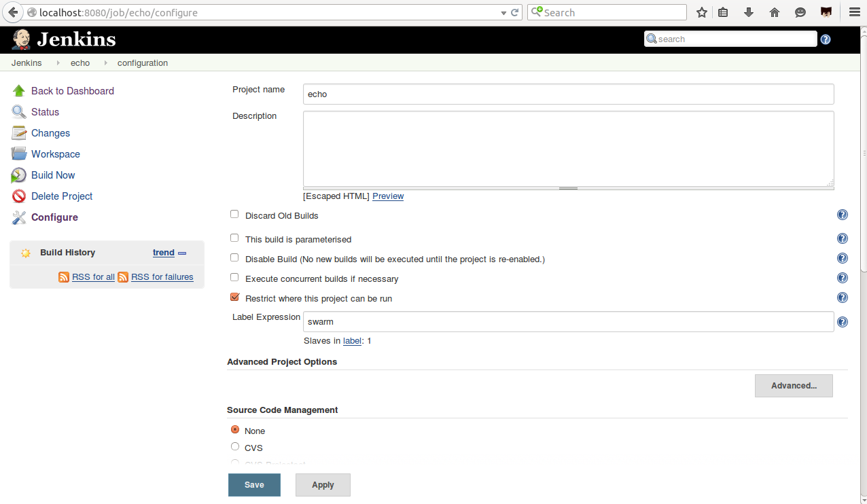Click the Status magnifier icon

pyautogui.click(x=19, y=112)
